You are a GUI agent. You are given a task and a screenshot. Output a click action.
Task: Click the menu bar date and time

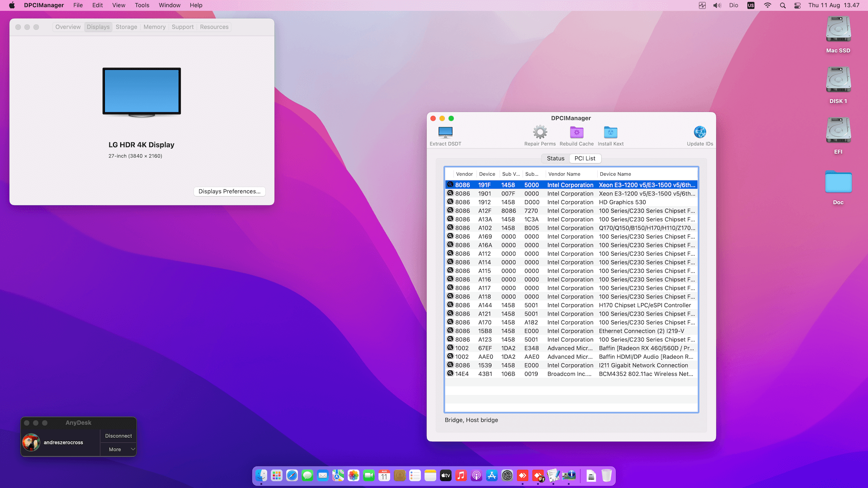tap(834, 5)
